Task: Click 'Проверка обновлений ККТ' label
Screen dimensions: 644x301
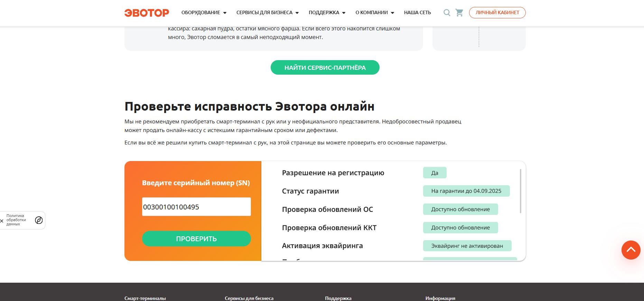Action: (329, 228)
